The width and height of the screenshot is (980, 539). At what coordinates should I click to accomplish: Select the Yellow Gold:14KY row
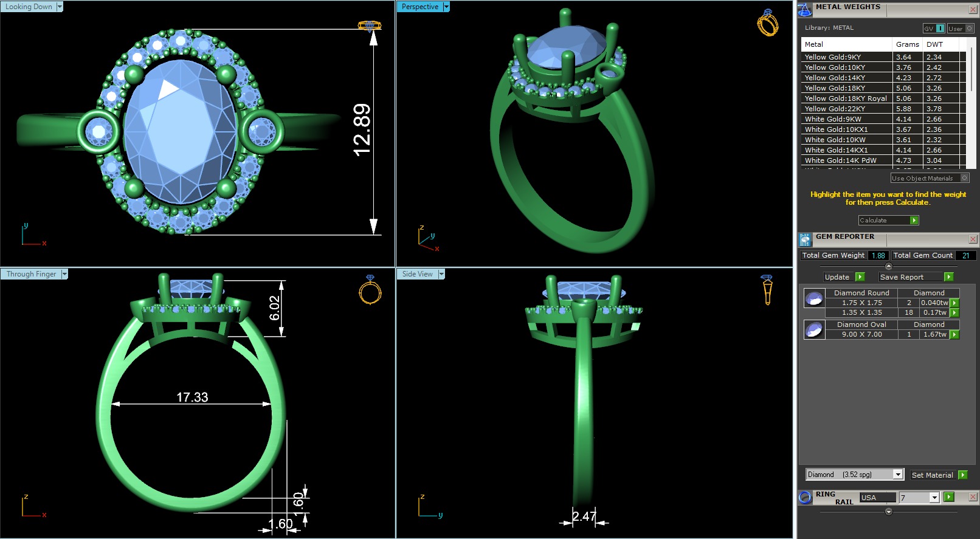[x=883, y=78]
